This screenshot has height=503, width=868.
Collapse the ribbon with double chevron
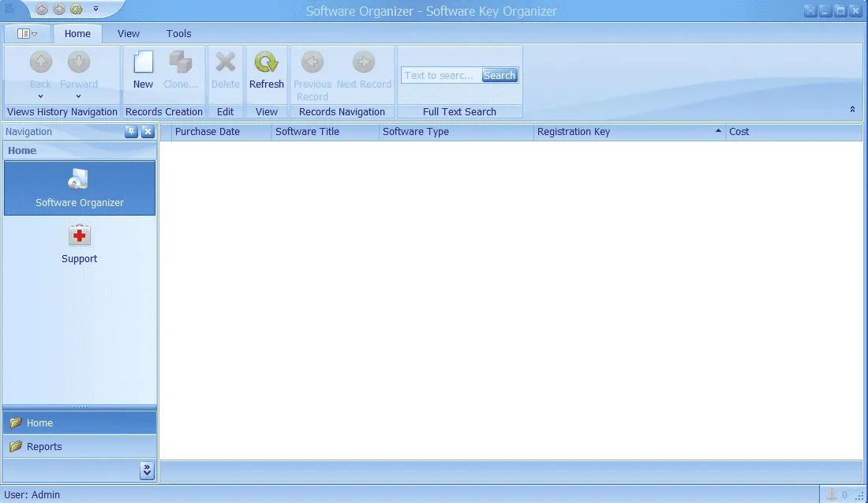point(852,110)
